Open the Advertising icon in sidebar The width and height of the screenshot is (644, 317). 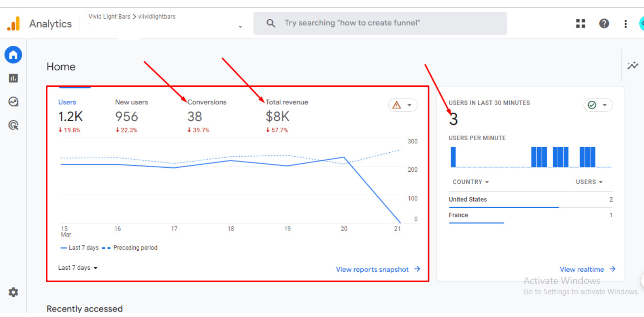(x=13, y=125)
